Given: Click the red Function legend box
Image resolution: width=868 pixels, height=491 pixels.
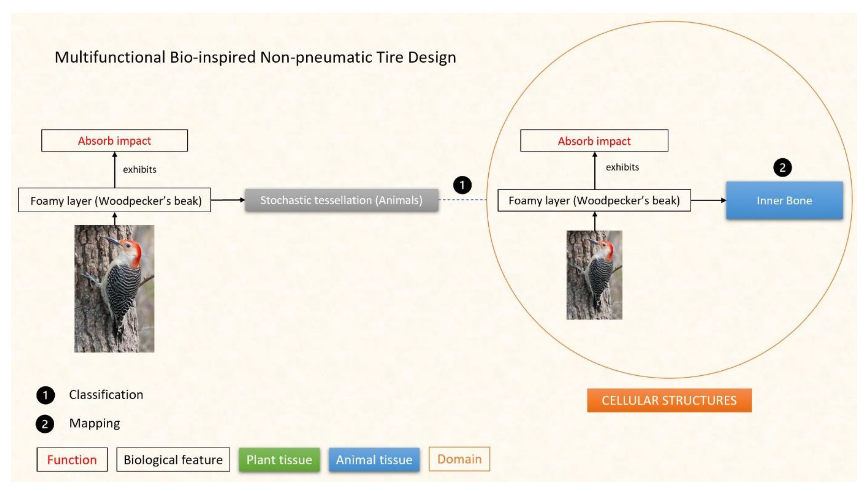Looking at the screenshot, I should (72, 460).
